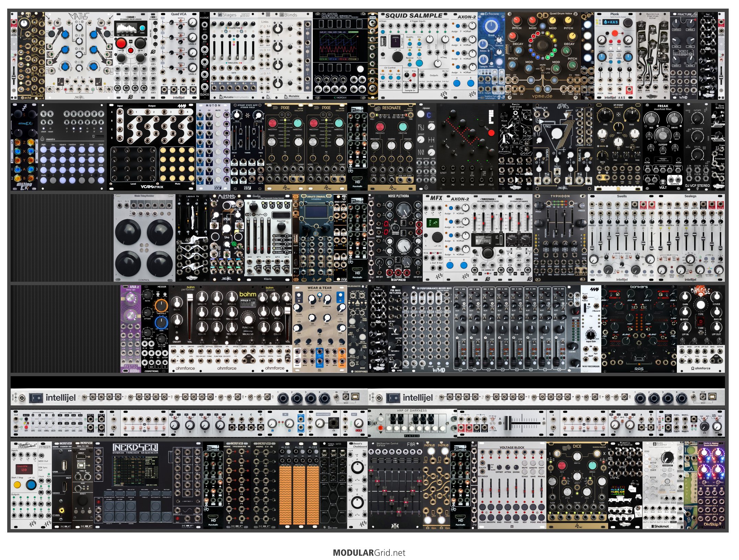Click the Zadar quadruple envelope generator module
This screenshot has height=560, width=739.
(131, 56)
